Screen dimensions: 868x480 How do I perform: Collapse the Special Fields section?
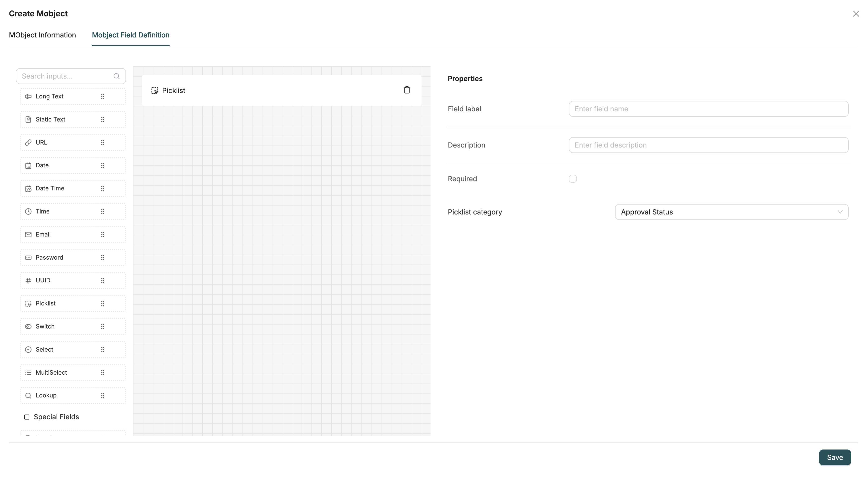tap(27, 417)
